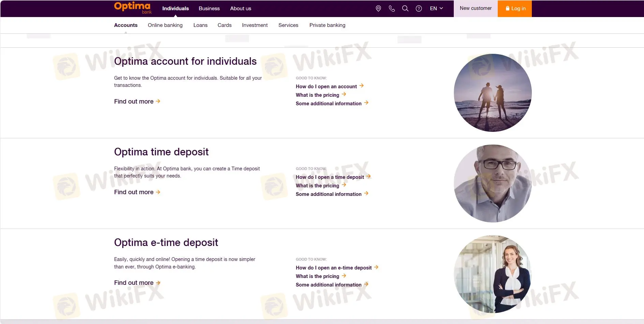The width and height of the screenshot is (644, 324).
Task: Click What is the pricing for time deposit
Action: tap(321, 186)
